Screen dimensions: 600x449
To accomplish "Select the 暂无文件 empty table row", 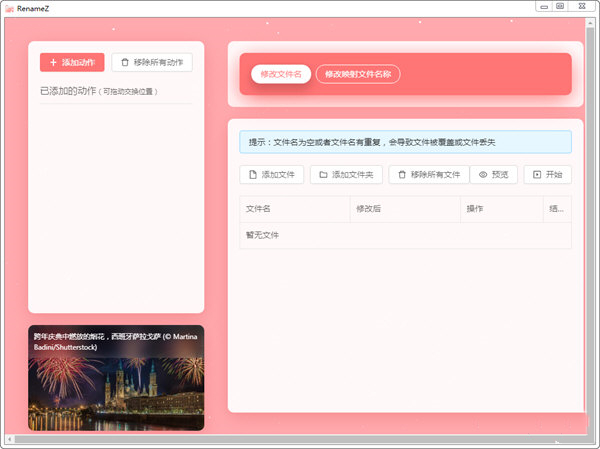I will (x=405, y=235).
